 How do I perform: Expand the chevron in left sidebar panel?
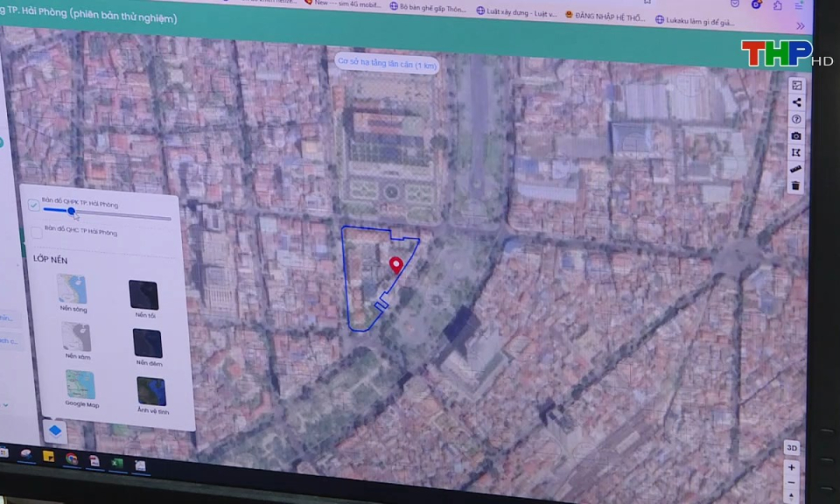7,405
